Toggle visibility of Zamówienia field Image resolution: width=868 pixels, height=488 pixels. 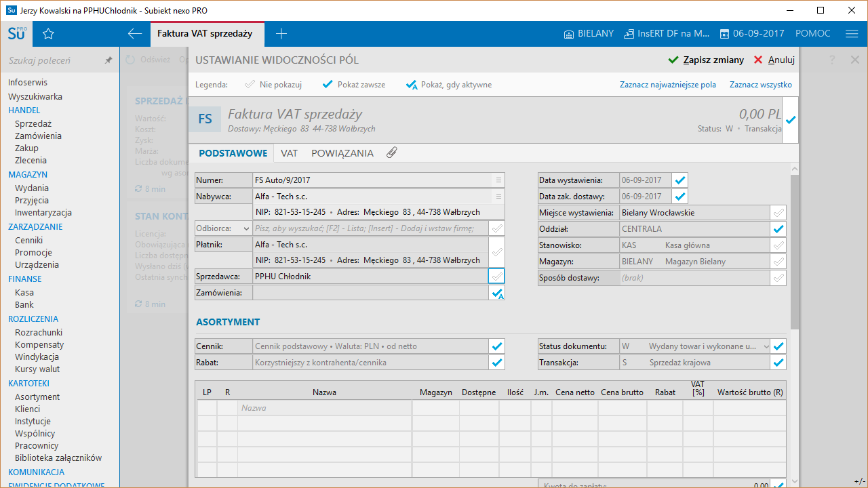(x=497, y=293)
